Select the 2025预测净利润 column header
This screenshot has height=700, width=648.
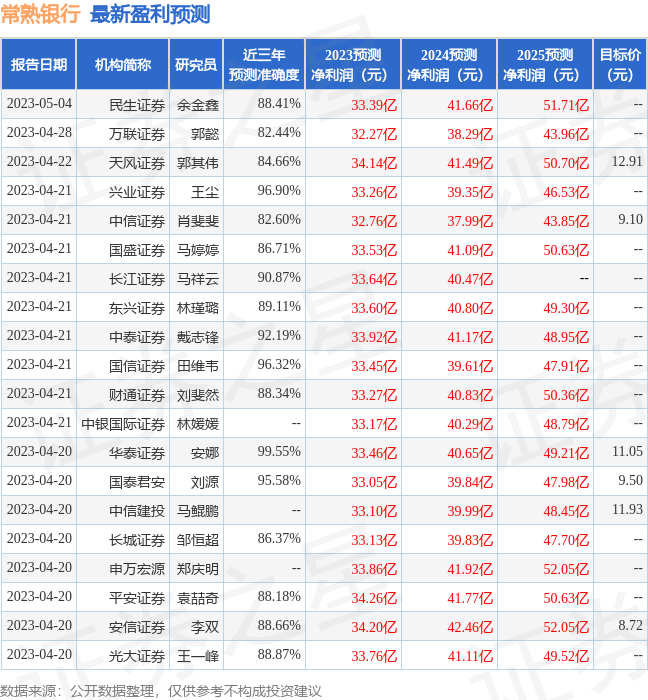545,65
